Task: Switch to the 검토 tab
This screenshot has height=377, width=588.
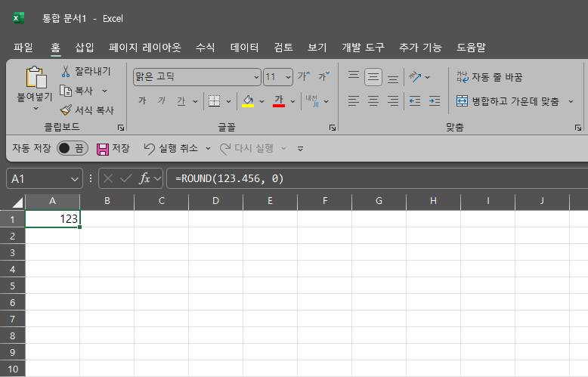Action: (x=283, y=48)
